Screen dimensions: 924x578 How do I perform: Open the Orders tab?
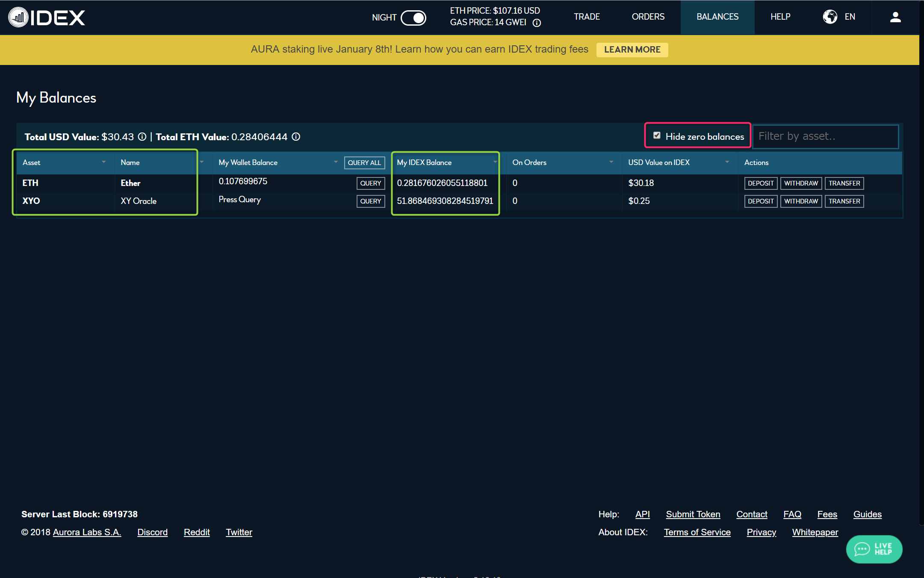coord(648,17)
